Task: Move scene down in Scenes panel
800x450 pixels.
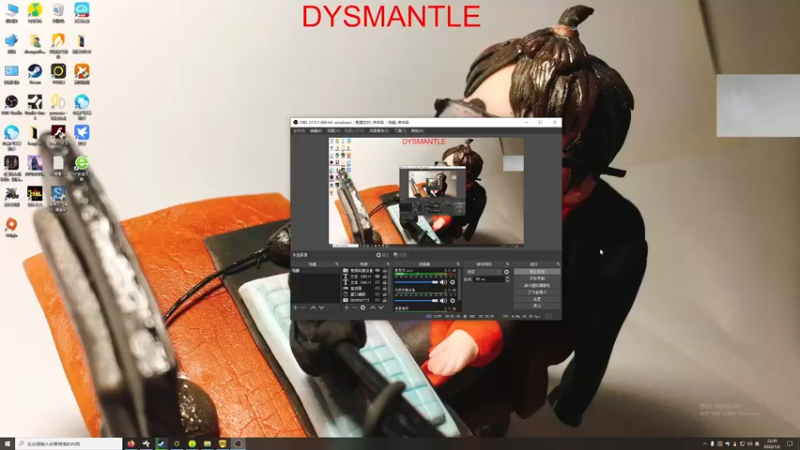Action: 321,308
